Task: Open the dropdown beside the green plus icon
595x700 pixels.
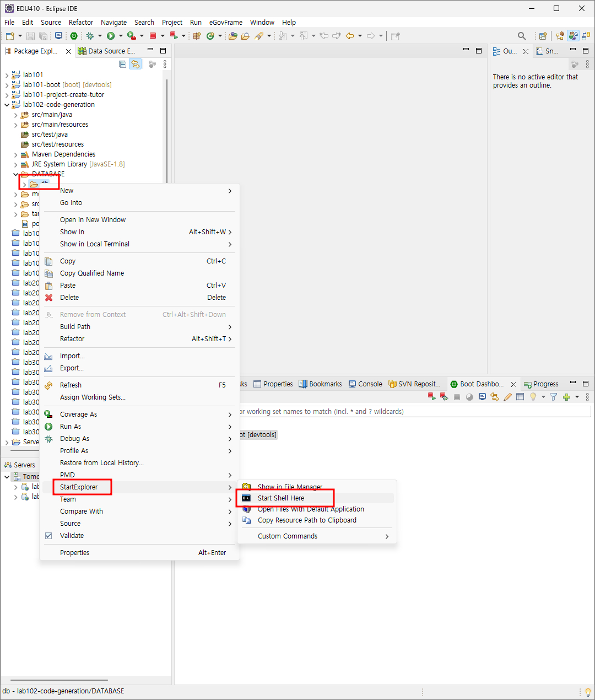Action: click(x=577, y=397)
